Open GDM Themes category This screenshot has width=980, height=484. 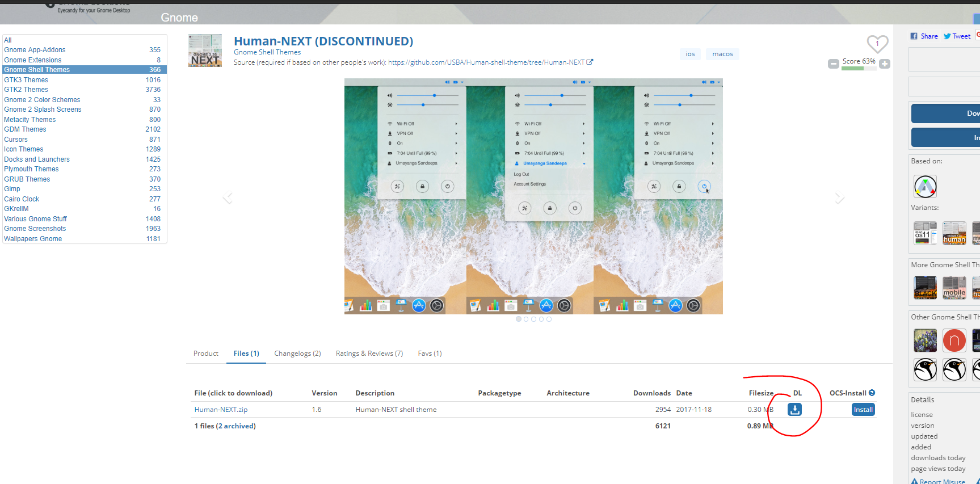pyautogui.click(x=25, y=129)
